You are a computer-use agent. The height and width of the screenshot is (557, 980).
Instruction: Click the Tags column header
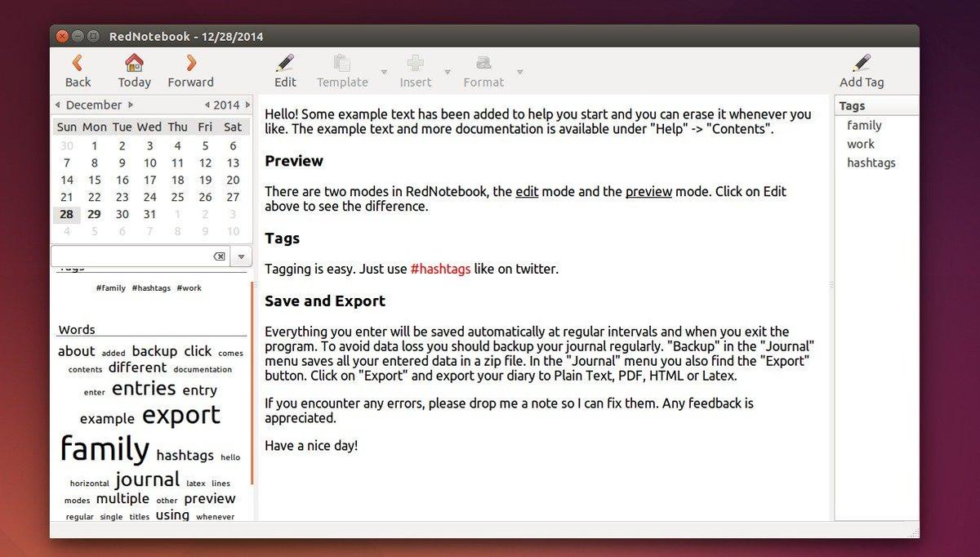876,105
